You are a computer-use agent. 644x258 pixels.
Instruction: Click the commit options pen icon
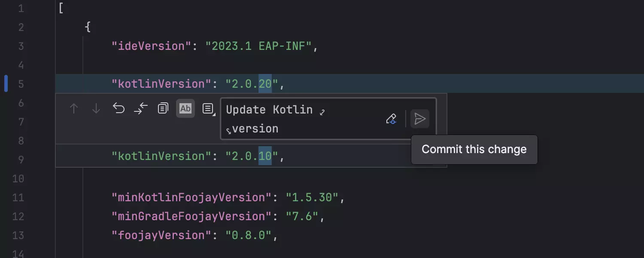coord(391,119)
